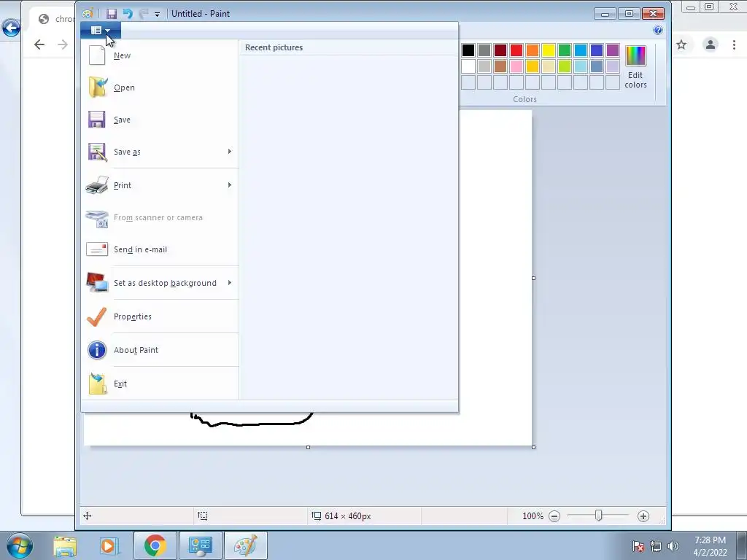Expand Set as desktop background submenu arrow
Image resolution: width=747 pixels, height=560 pixels.
pos(230,282)
